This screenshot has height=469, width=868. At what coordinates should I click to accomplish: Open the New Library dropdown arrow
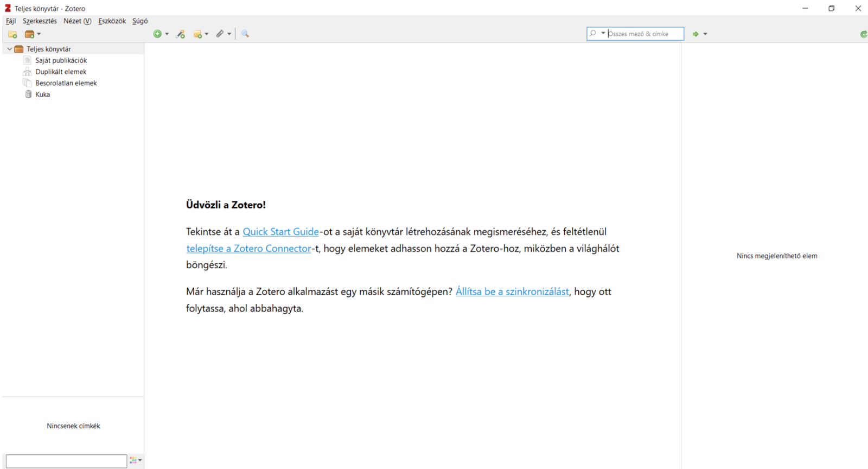point(39,34)
